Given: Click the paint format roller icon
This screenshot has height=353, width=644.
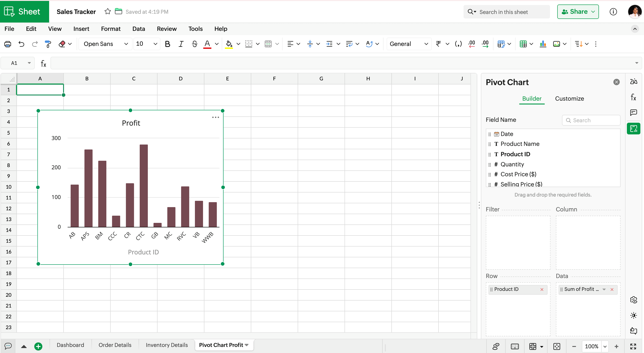Looking at the screenshot, I should (x=48, y=44).
